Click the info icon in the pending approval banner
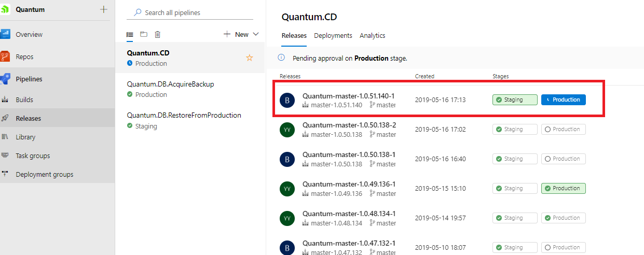 pyautogui.click(x=281, y=58)
